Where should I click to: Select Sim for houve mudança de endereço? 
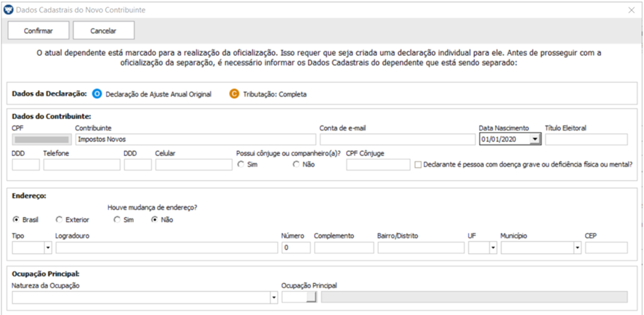click(117, 220)
